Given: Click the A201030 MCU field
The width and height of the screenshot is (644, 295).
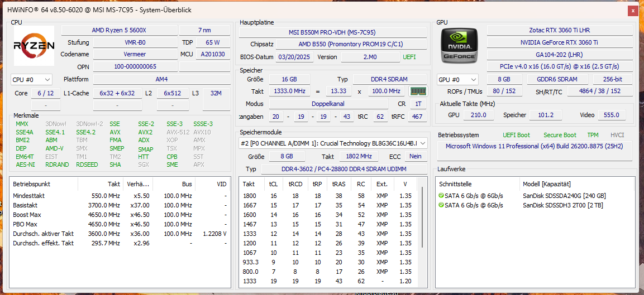Looking at the screenshot, I should (213, 54).
